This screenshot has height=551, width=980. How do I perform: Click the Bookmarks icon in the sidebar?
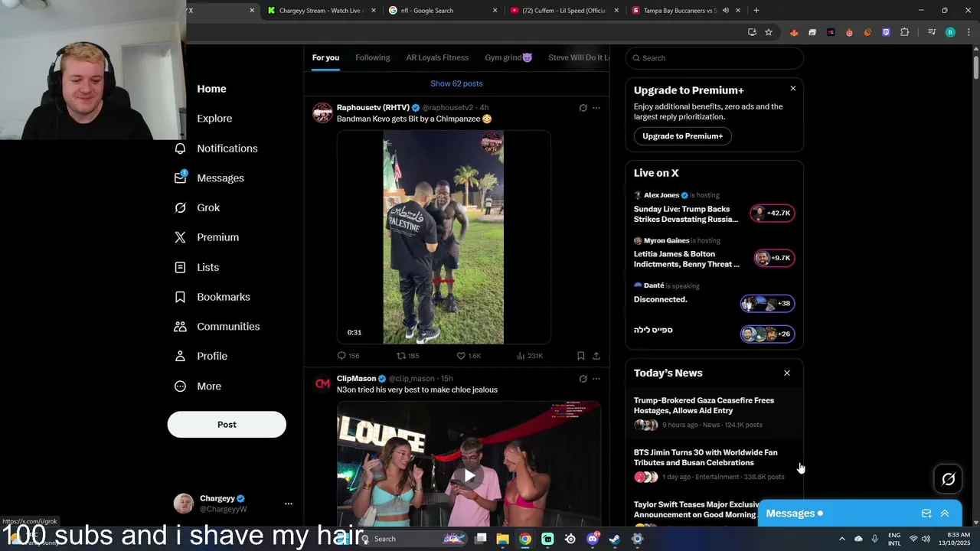pos(180,297)
